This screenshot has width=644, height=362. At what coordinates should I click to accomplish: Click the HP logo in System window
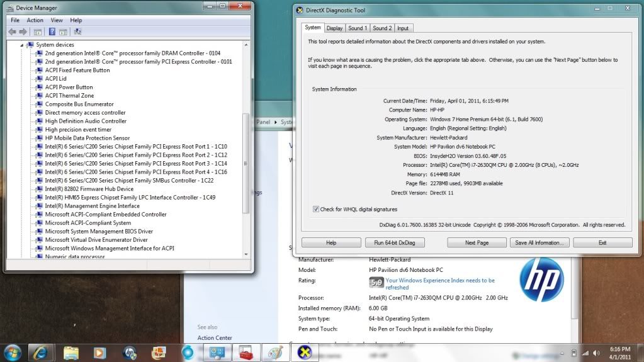coord(541,280)
